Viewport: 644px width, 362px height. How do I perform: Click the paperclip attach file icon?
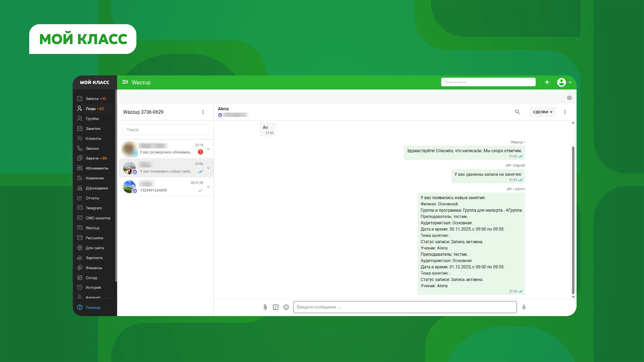point(265,307)
